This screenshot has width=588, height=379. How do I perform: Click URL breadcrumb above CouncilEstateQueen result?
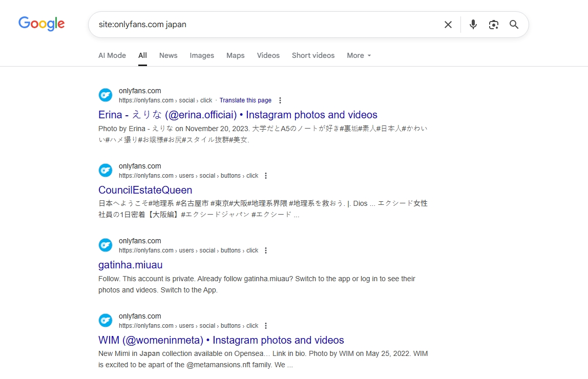tap(188, 176)
